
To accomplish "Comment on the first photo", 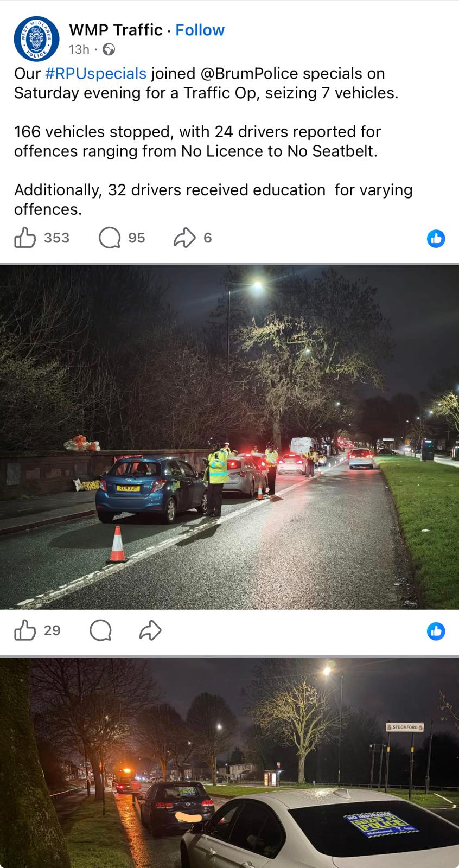I will [x=101, y=630].
